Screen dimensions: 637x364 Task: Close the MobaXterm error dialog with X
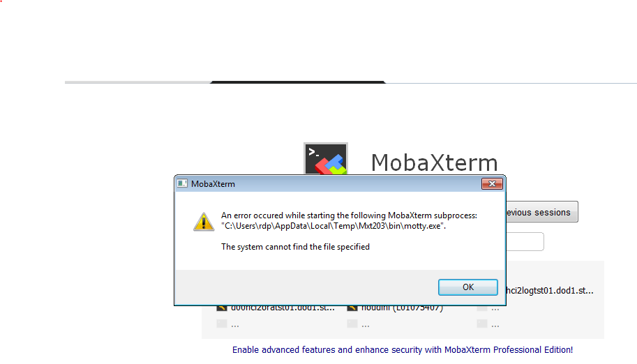click(492, 183)
